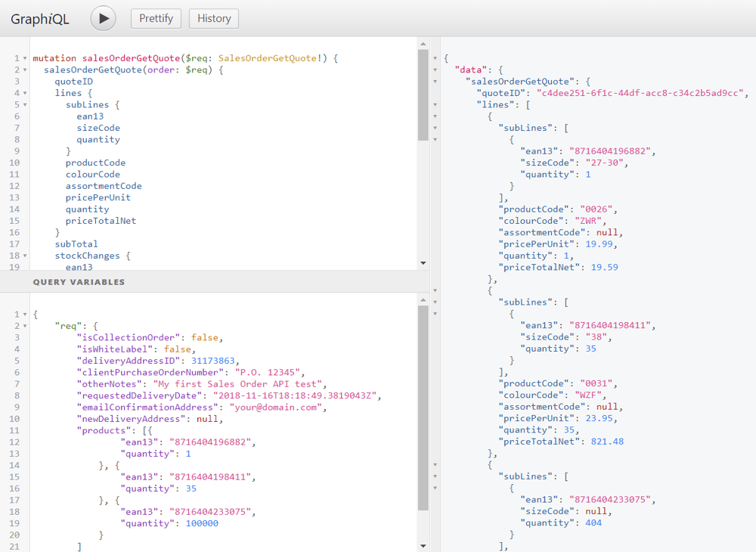
Task: Click pricePerUnit value 23.95 in the result
Action: (x=599, y=418)
